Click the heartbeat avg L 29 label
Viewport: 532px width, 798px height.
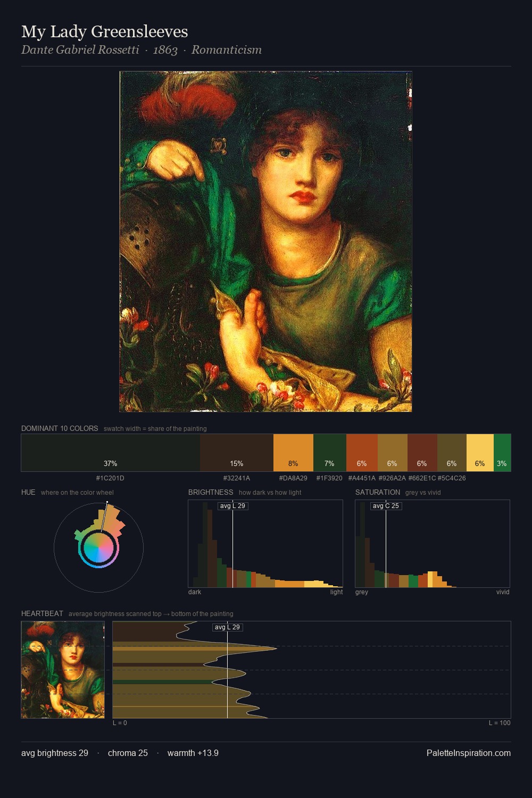pos(228,627)
